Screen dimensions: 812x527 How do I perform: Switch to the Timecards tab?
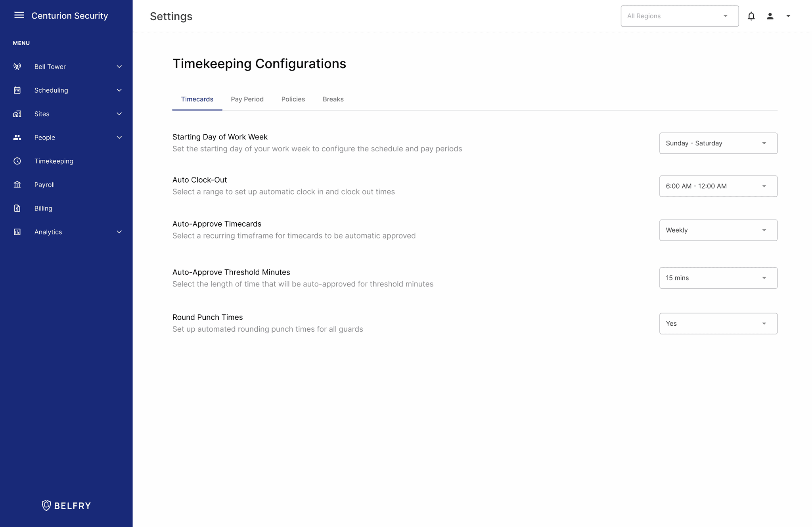(x=197, y=99)
